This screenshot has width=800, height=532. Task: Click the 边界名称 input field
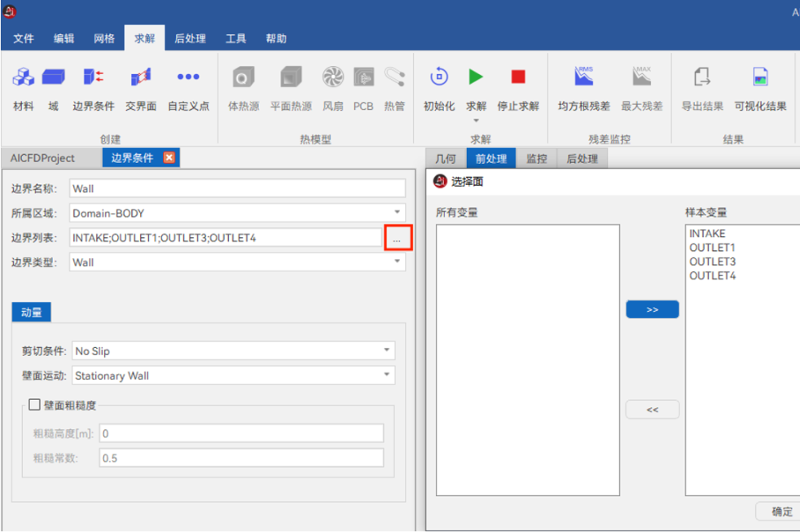(x=237, y=188)
